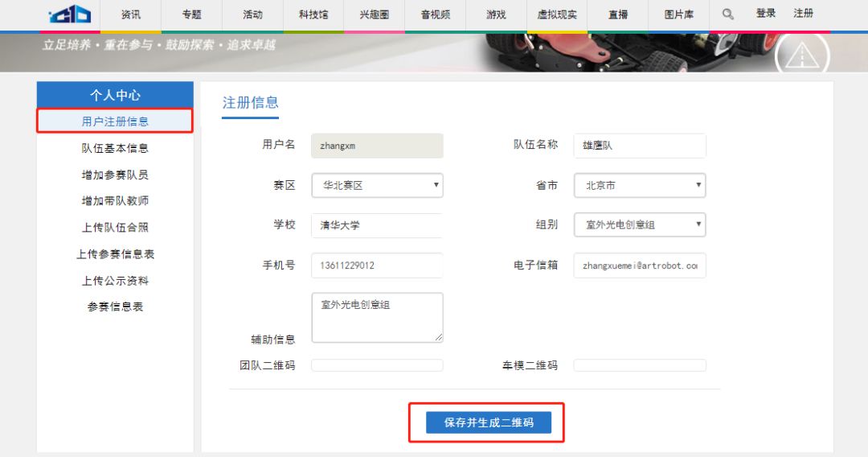Screen dimensions: 868x457
Task: Click the 注册 link
Action: (x=803, y=14)
